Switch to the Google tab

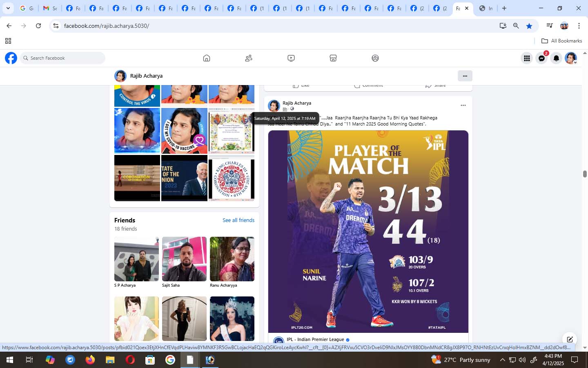pyautogui.click(x=27, y=8)
